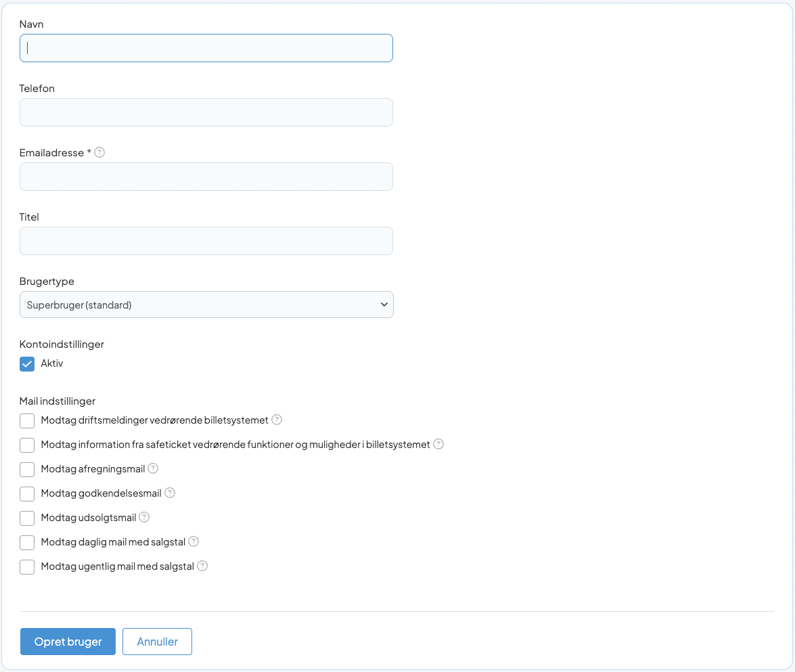Screen dimensions: 795x672
Task: Click the Titel text field
Action: pos(206,241)
